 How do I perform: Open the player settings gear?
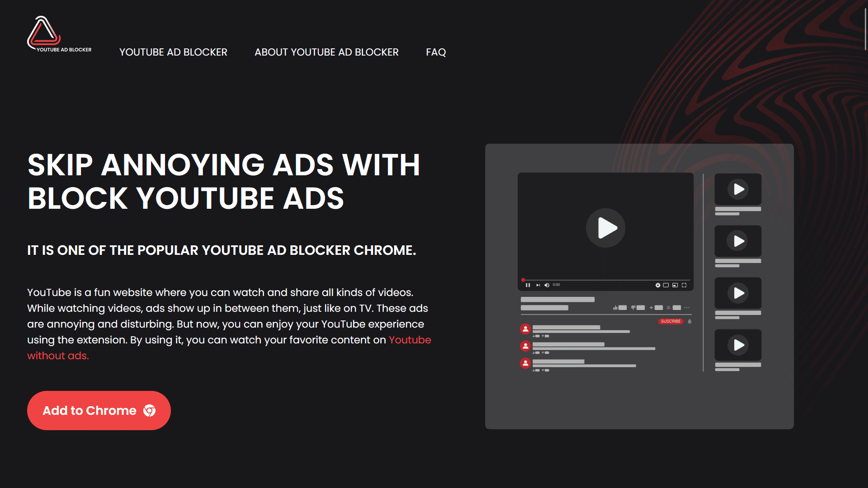[x=658, y=285]
